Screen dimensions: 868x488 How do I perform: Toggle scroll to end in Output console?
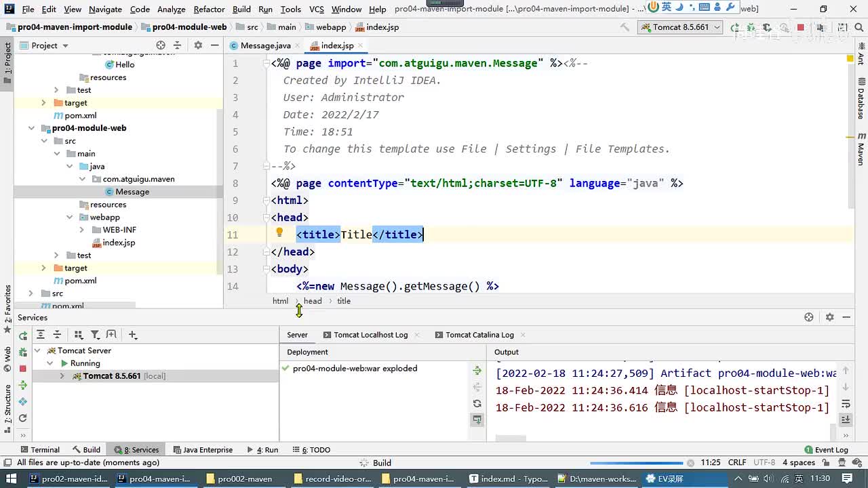coord(846,420)
